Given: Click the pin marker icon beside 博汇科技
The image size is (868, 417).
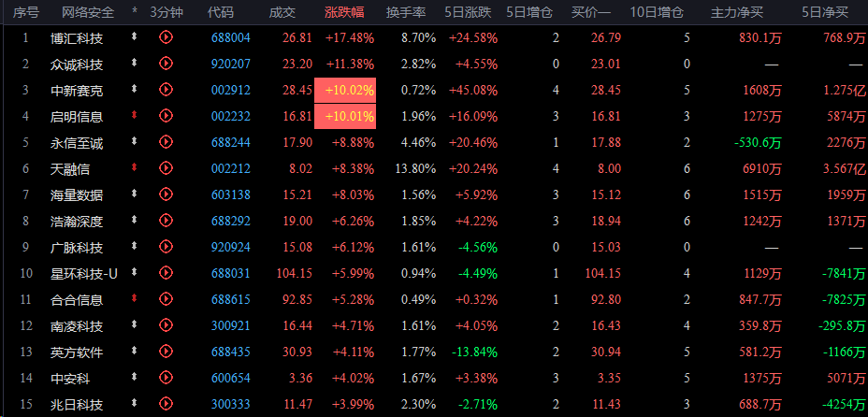Looking at the screenshot, I should tap(134, 37).
